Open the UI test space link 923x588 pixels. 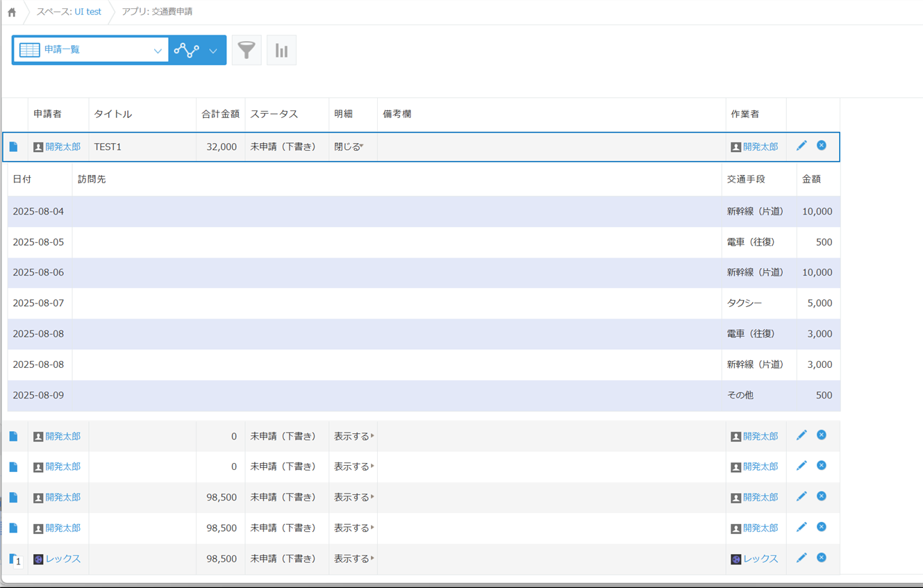coord(88,12)
